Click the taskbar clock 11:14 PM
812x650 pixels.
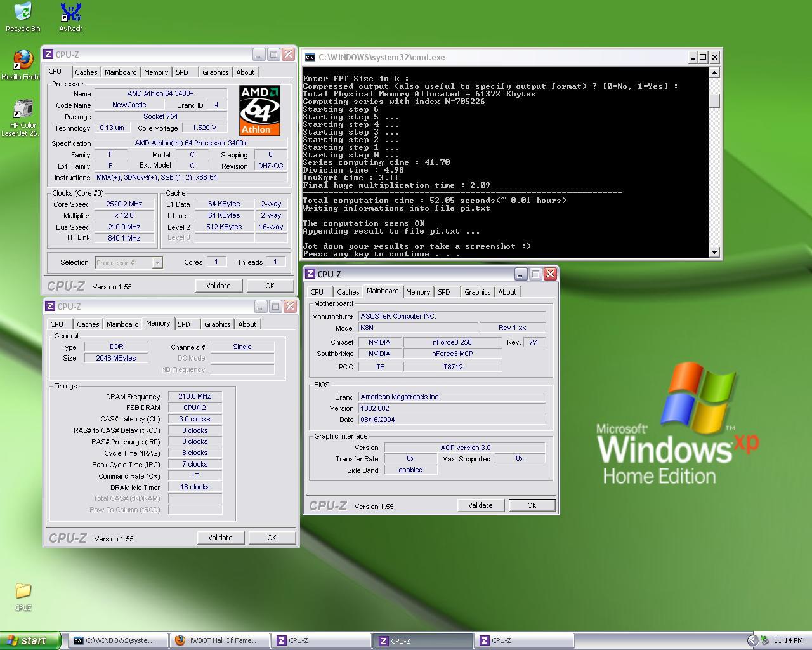[x=789, y=641]
